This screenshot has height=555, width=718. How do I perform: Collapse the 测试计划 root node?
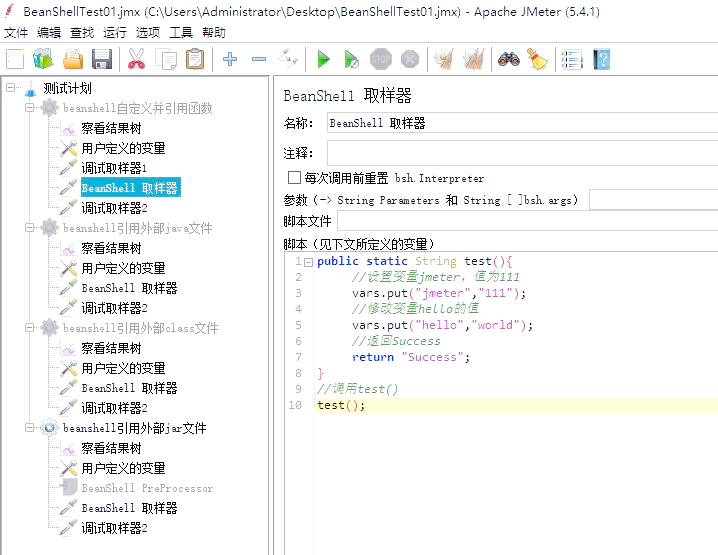[11, 87]
